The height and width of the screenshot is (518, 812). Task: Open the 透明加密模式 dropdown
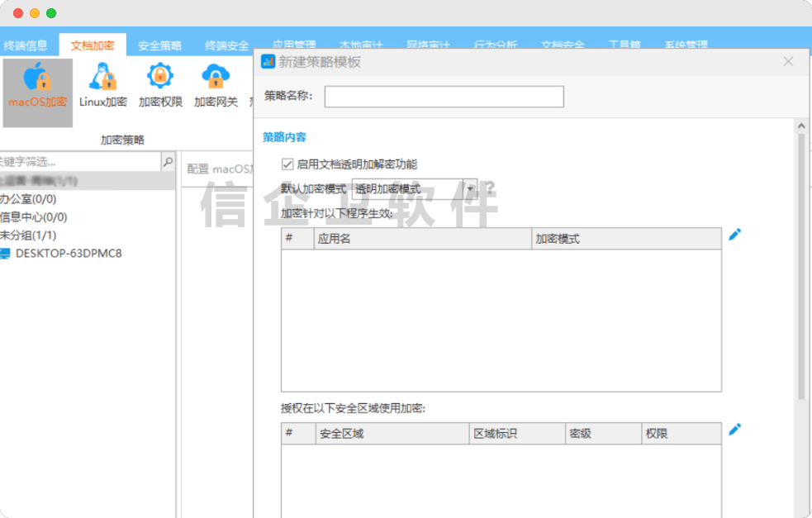[x=468, y=188]
